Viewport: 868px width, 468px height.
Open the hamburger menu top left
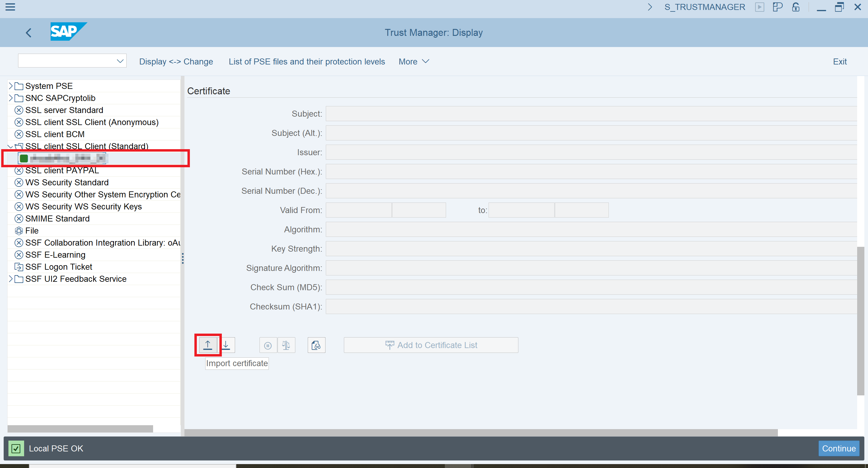[x=11, y=7]
